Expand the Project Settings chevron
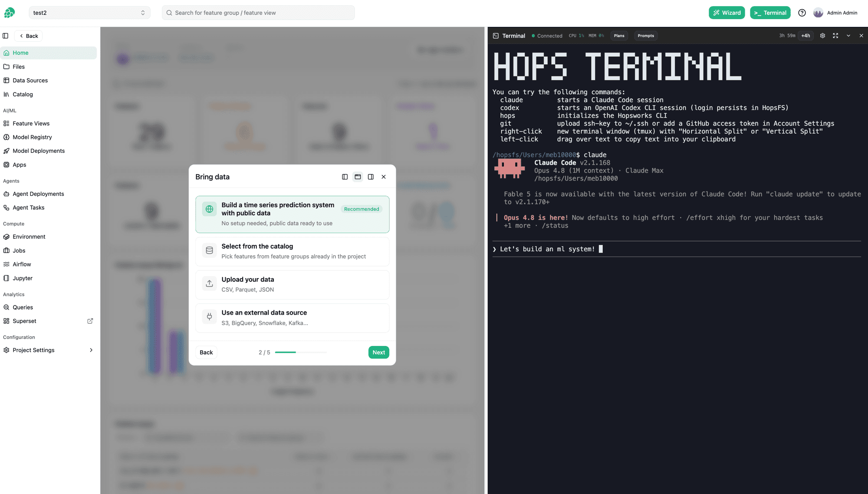 (91, 350)
